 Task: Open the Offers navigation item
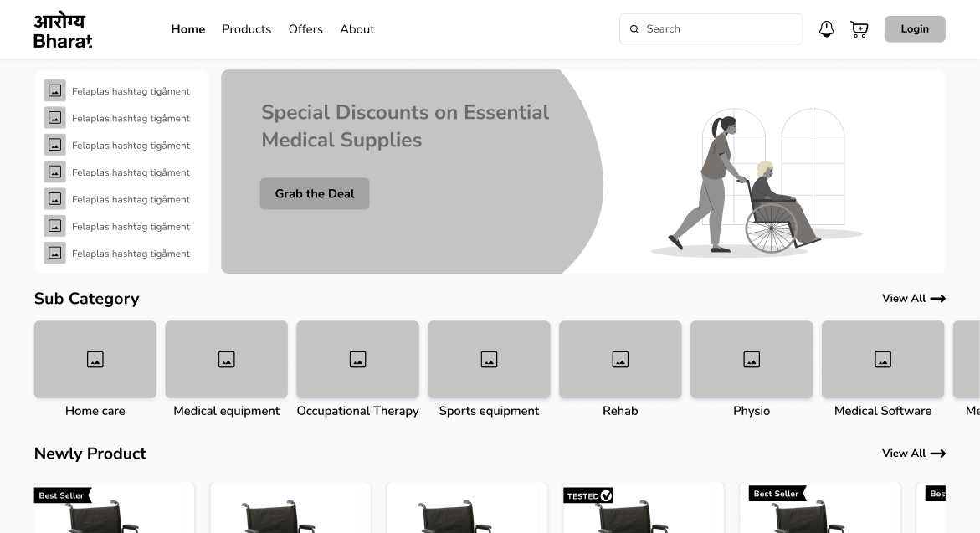(x=305, y=29)
